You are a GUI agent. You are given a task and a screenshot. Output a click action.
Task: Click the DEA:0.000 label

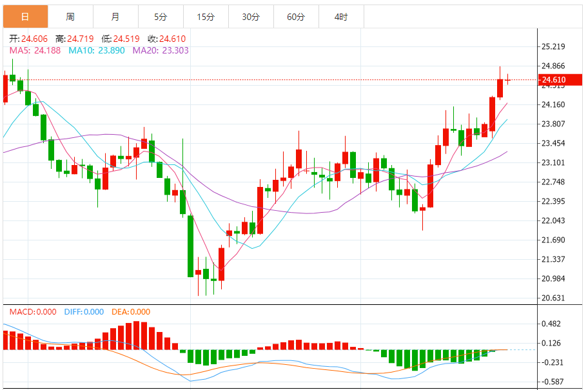coord(131,311)
